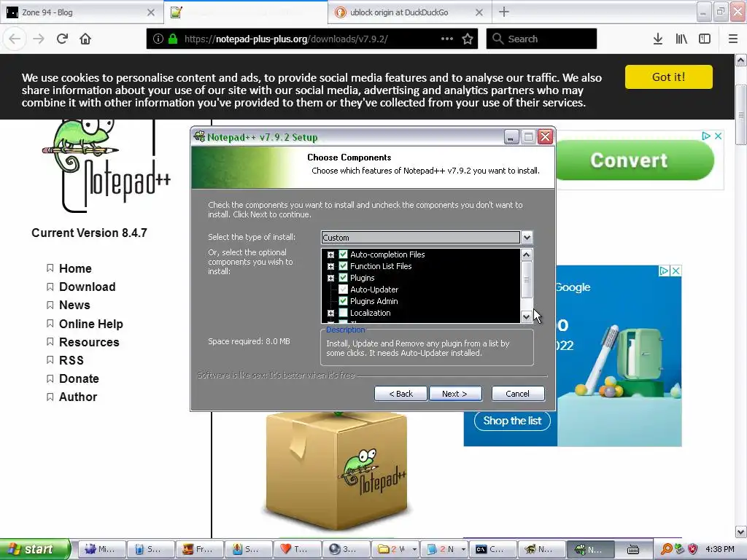Viewport: 747px width, 560px height.
Task: Switch to the Zone 94 - Blog tab
Action: pos(82,12)
